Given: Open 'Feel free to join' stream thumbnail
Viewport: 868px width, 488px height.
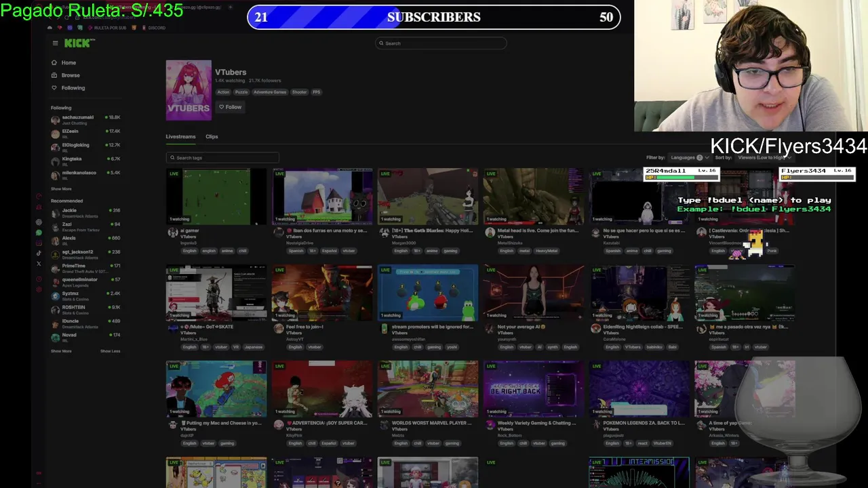Looking at the screenshot, I should [322, 292].
